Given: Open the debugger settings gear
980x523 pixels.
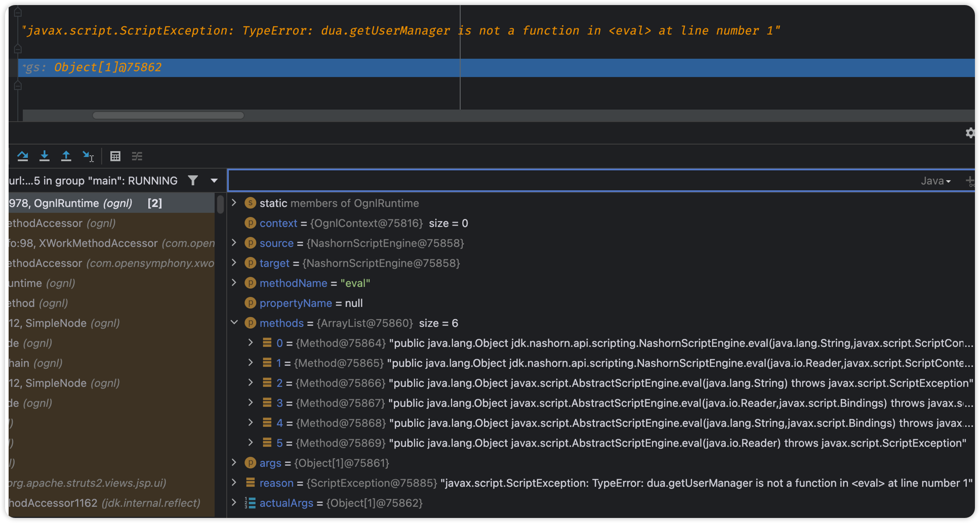Looking at the screenshot, I should pyautogui.click(x=970, y=133).
